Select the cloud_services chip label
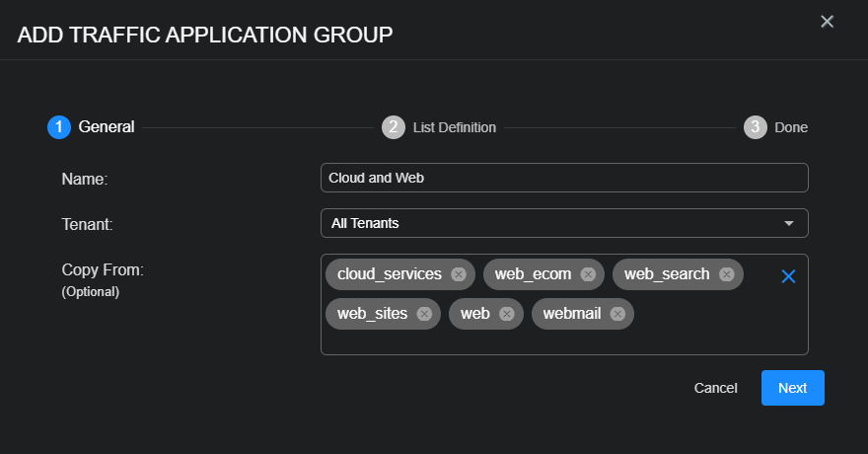Viewport: 868px width, 454px height. (x=390, y=274)
